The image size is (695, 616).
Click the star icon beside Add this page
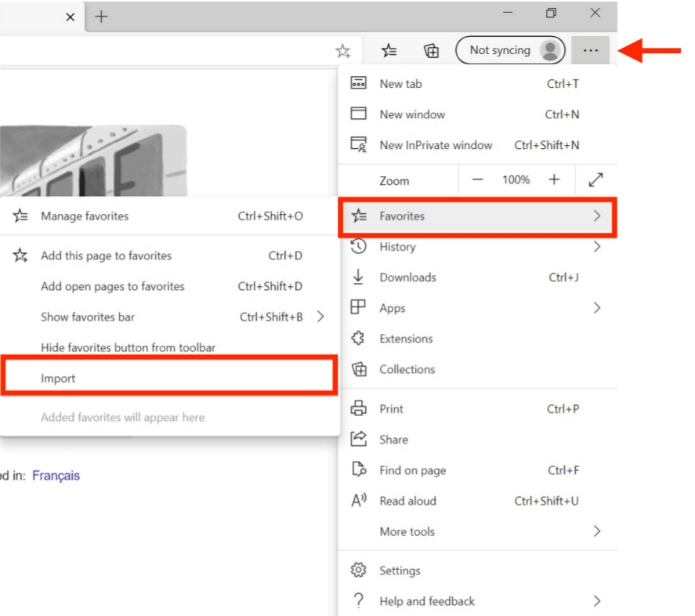click(x=20, y=255)
